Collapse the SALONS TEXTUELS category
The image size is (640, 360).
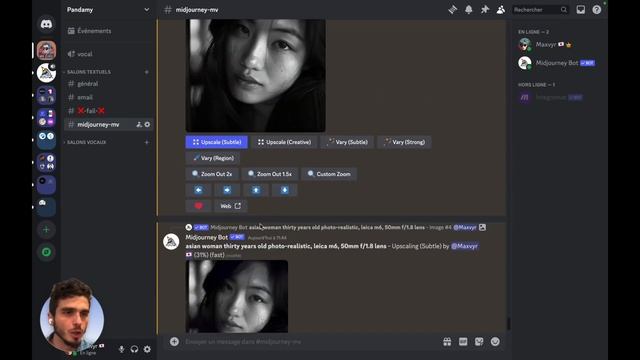click(89, 72)
